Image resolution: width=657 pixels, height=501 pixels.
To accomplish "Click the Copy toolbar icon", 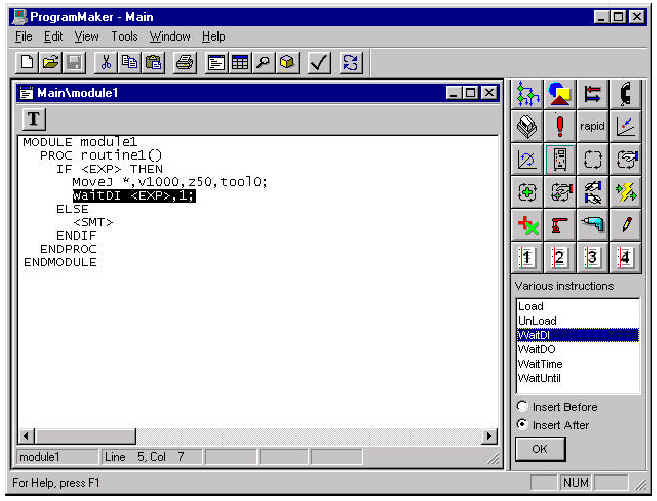I will click(129, 63).
